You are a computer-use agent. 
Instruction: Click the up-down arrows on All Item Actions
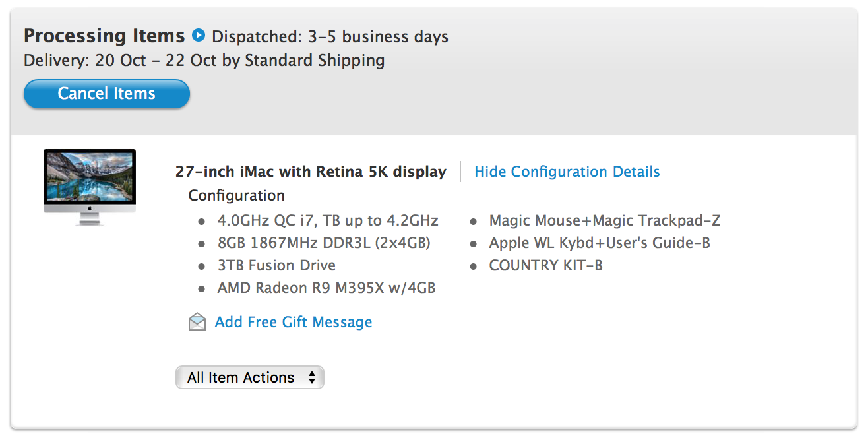[x=312, y=377]
